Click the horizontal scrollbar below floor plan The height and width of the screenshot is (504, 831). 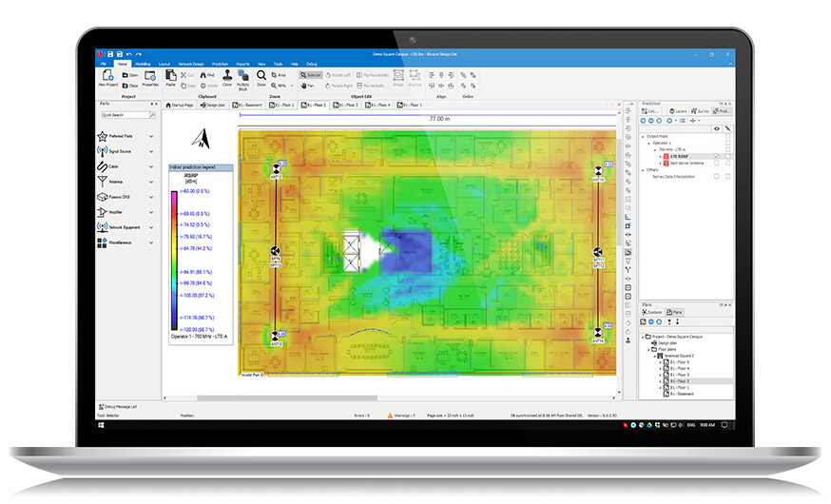click(287, 397)
